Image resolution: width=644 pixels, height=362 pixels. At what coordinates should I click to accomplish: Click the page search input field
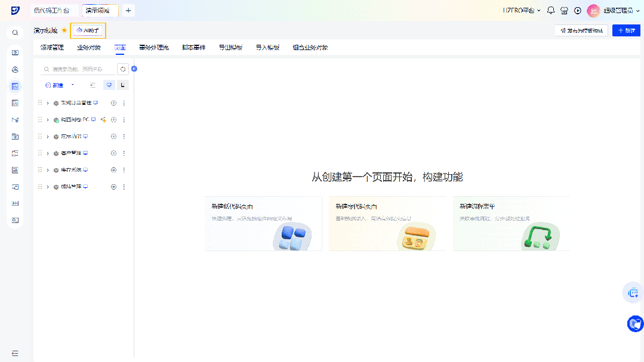point(78,69)
